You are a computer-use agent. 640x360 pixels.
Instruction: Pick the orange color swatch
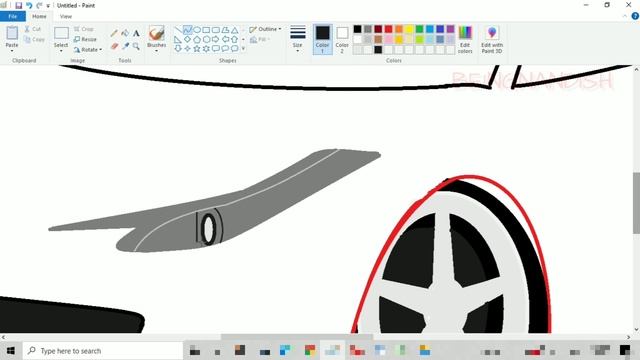click(x=399, y=29)
